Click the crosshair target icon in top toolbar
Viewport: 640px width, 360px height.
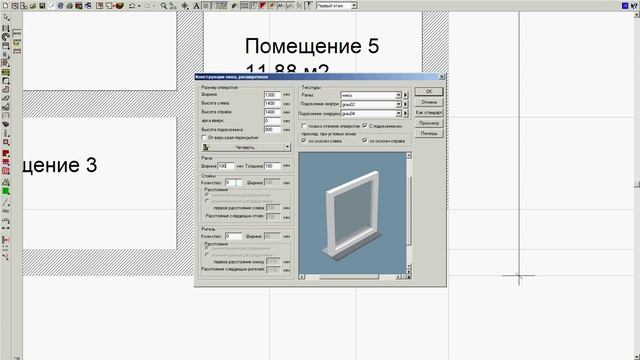[x=184, y=6]
